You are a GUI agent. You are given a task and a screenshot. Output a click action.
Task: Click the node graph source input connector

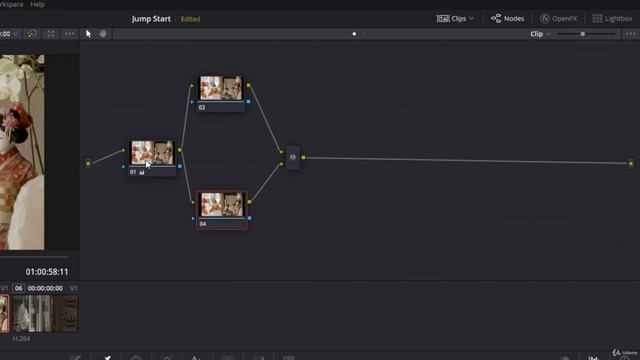pyautogui.click(x=88, y=164)
